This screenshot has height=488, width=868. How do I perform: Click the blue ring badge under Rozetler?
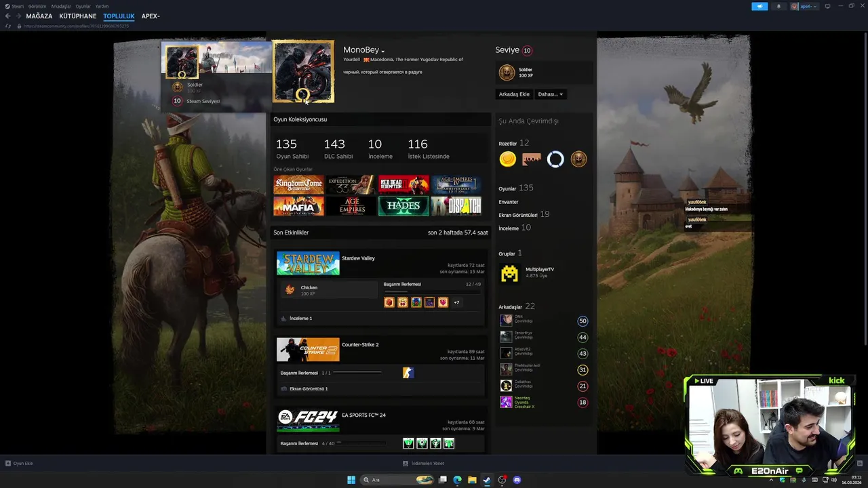click(x=555, y=159)
